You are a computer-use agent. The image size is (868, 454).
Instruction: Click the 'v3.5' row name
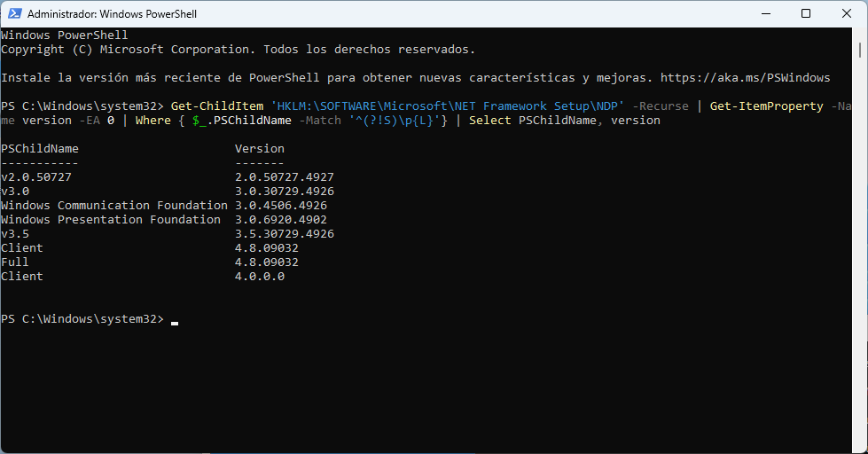pos(15,234)
